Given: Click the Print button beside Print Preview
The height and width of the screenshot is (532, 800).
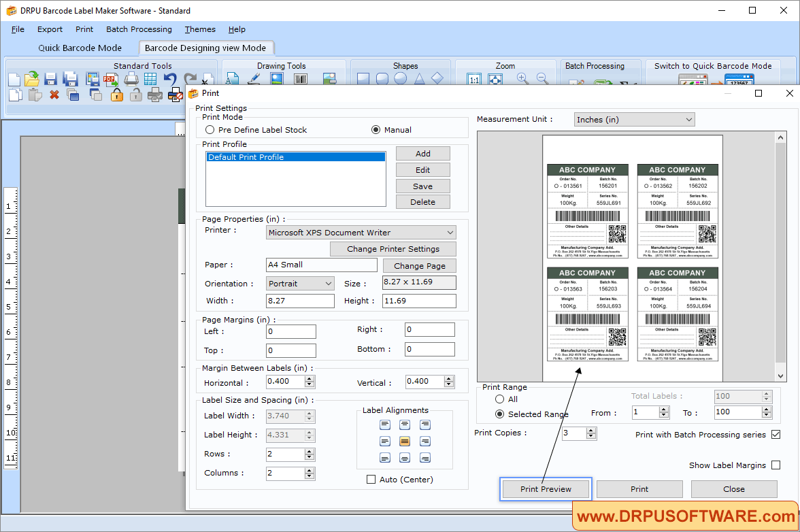Looking at the screenshot, I should coord(639,489).
